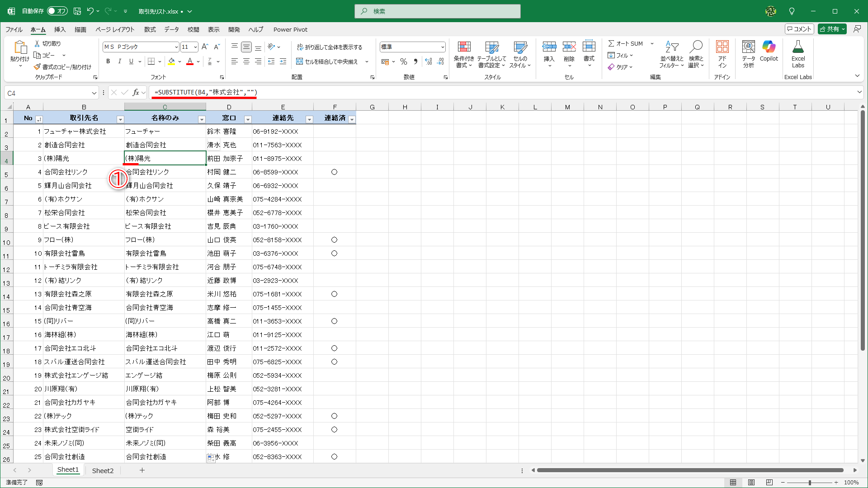Open the Sheet2 worksheet tab
The height and width of the screenshot is (488, 868).
tap(103, 470)
